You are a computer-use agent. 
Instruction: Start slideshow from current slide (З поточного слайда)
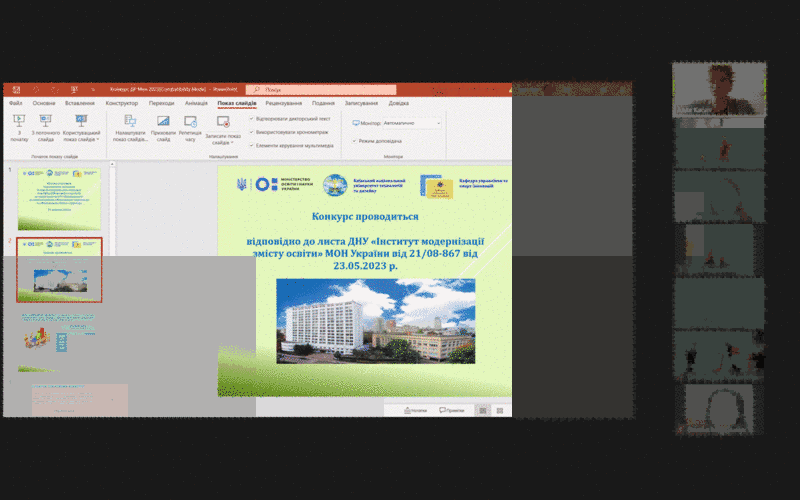45,128
